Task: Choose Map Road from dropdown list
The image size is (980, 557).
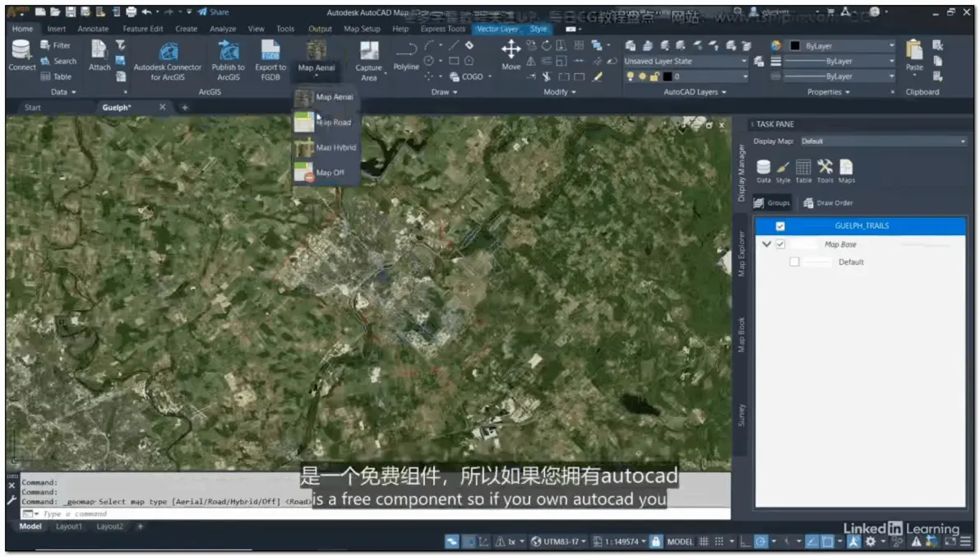Action: (x=325, y=123)
